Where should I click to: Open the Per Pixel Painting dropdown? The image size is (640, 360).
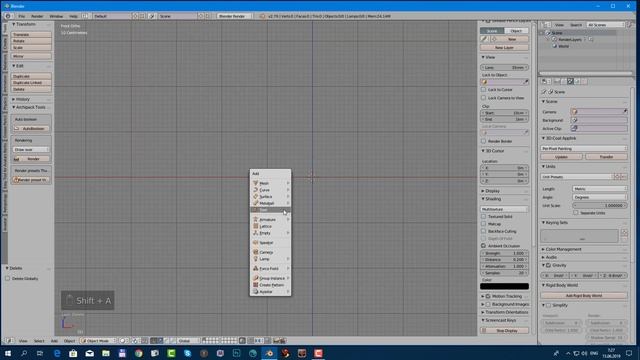pyautogui.click(x=584, y=149)
